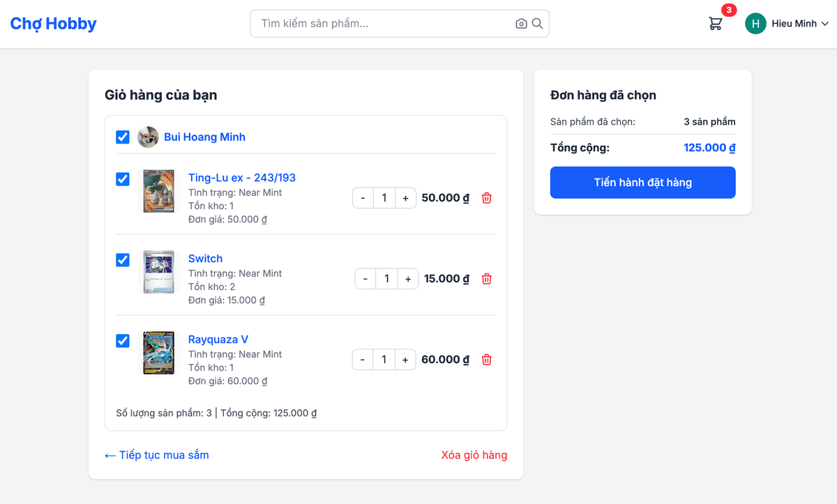Uncheck the Rayquaza V item checkbox
837x504 pixels.
tap(123, 340)
